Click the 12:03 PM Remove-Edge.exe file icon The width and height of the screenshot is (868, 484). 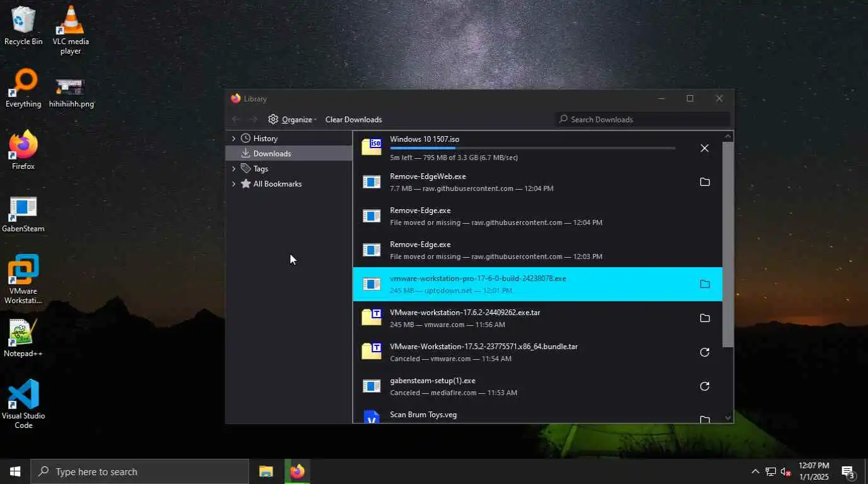coord(372,250)
